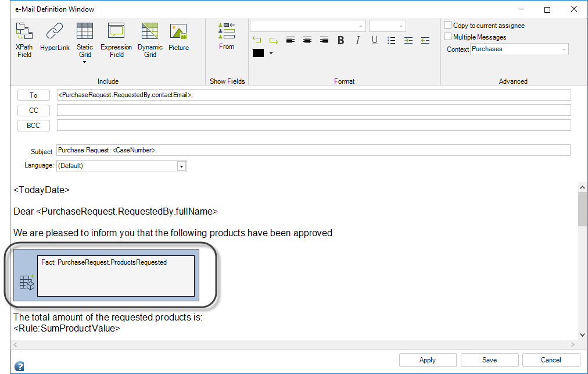Click the BCC button
This screenshot has width=588, height=374.
[33, 126]
